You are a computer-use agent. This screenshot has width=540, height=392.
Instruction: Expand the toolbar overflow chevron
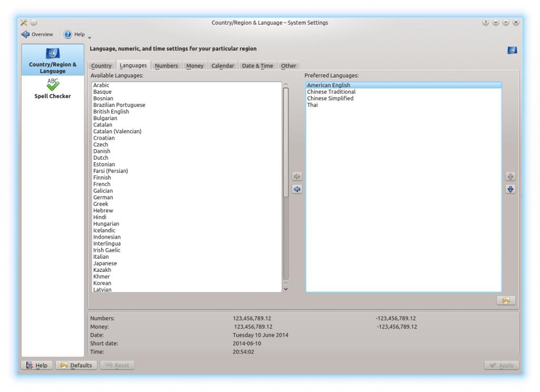pyautogui.click(x=89, y=37)
